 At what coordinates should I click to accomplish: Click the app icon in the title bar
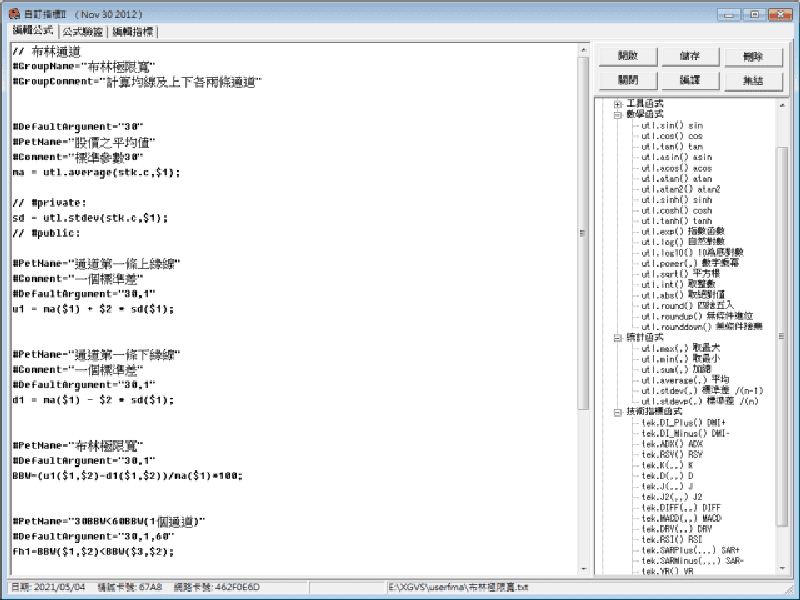[x=14, y=13]
